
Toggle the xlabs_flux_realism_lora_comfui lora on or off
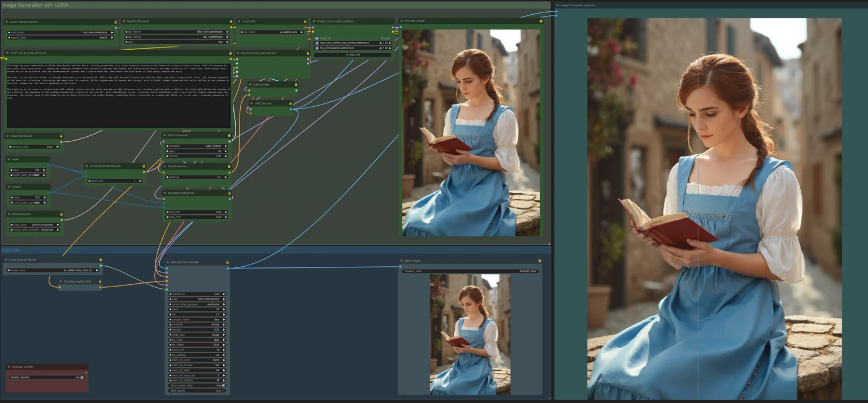click(318, 43)
